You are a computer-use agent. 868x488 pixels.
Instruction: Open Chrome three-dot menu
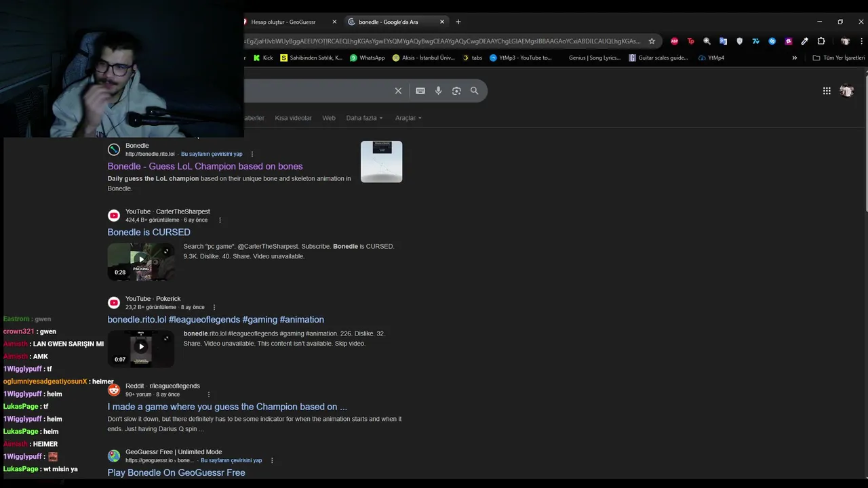click(x=861, y=41)
